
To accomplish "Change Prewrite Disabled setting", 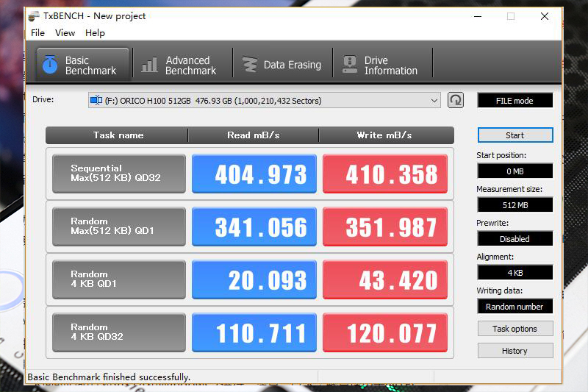I will coord(515,239).
